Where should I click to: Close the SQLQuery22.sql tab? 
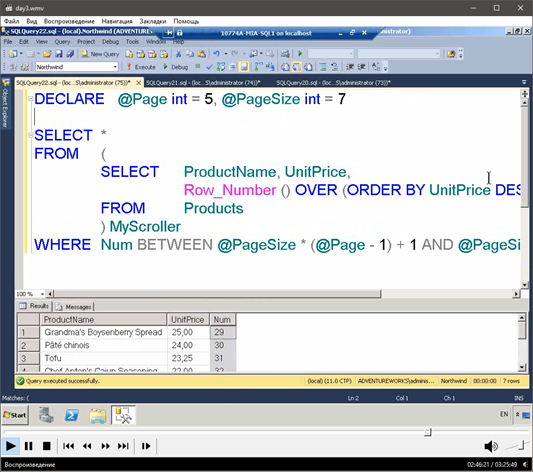click(138, 83)
